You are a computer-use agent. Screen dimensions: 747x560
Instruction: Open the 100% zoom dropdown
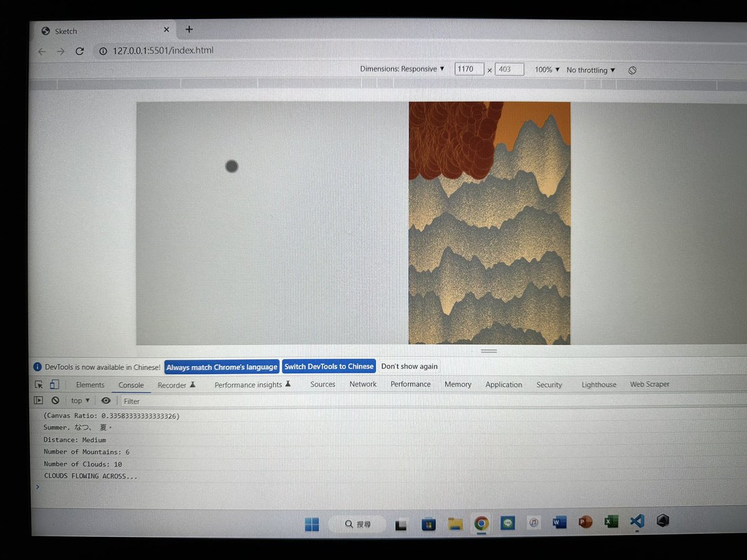coord(547,70)
